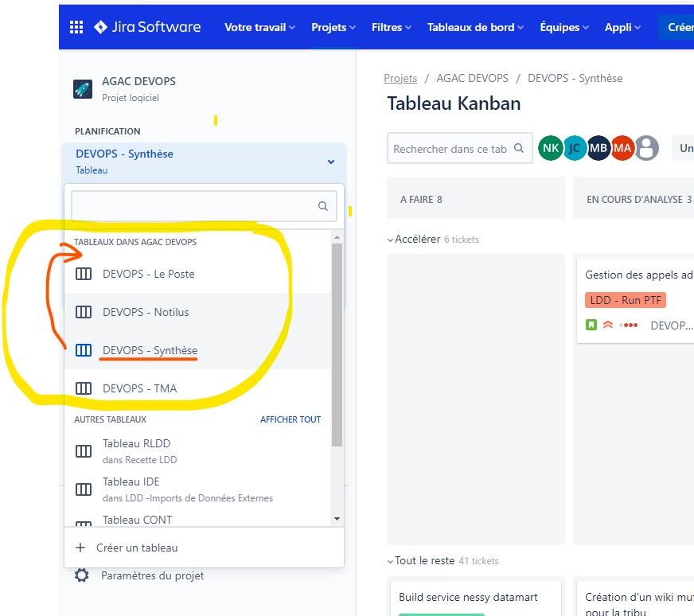
Task: Open Paramètres du projet
Action: click(152, 575)
